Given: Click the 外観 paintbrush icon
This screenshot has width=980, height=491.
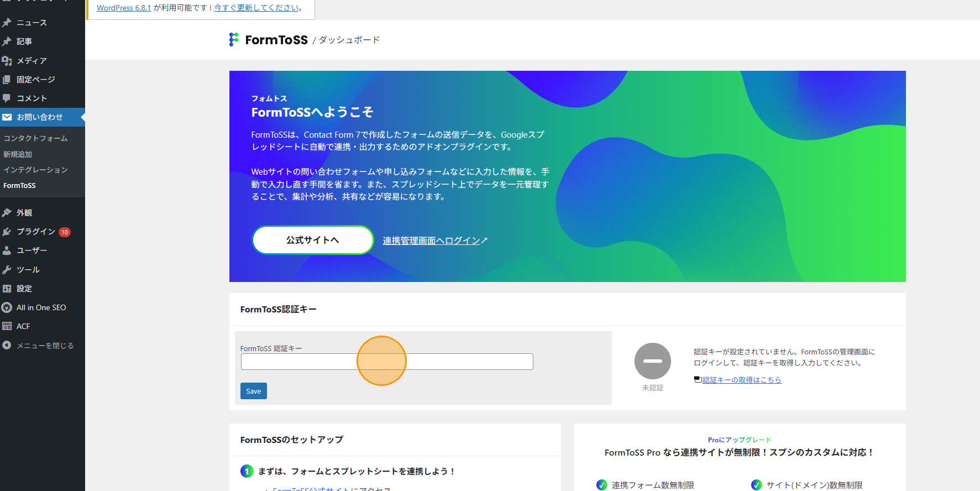Looking at the screenshot, I should coord(7,213).
